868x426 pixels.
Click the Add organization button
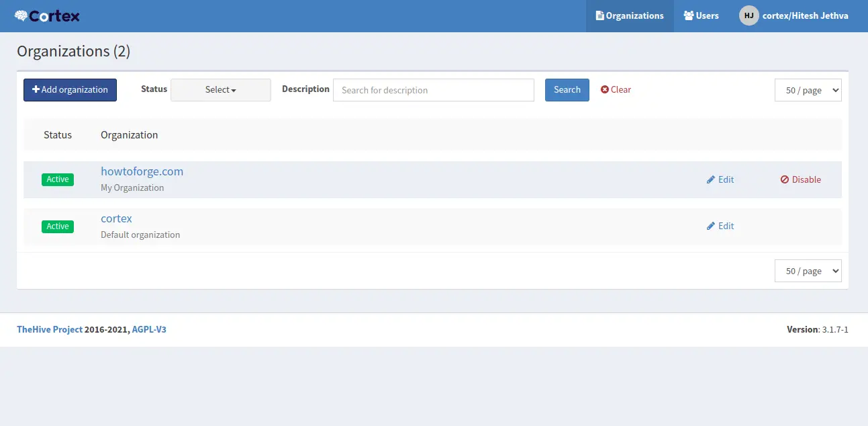(x=70, y=90)
